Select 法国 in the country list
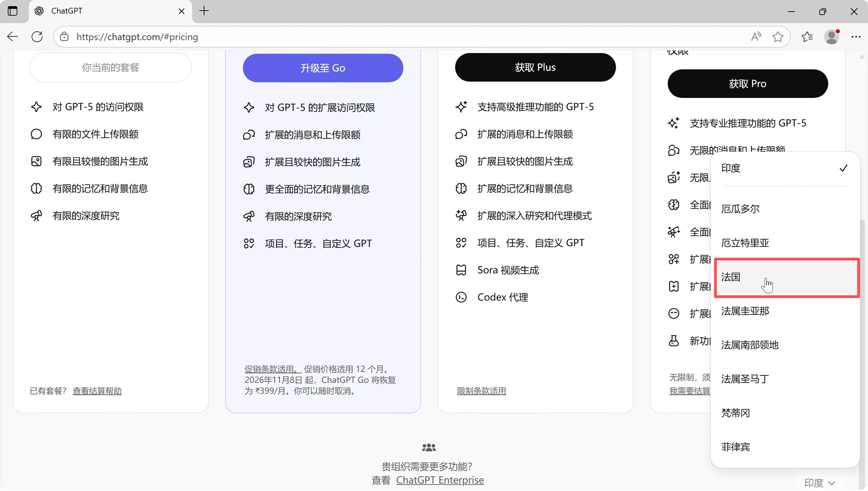The height and width of the screenshot is (491, 868). coord(786,278)
